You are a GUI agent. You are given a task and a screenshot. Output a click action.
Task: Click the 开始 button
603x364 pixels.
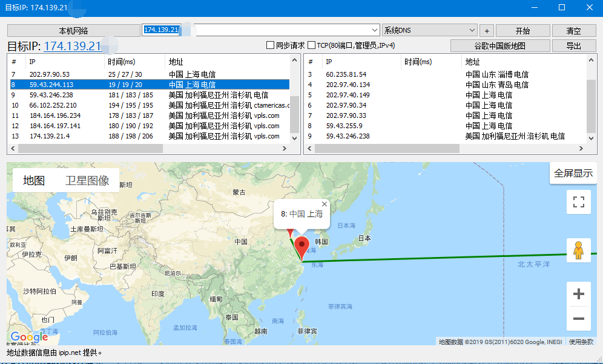pos(522,31)
